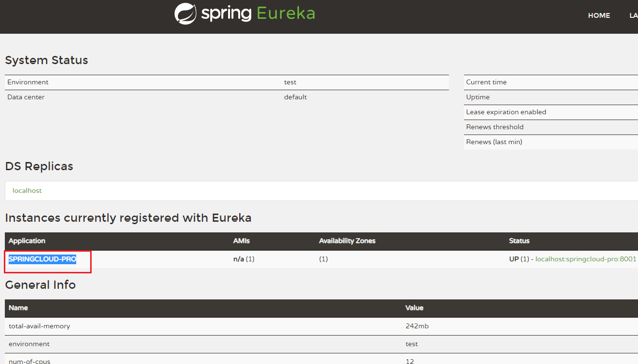The height and width of the screenshot is (364, 638).
Task: Click the Status column header
Action: pyautogui.click(x=519, y=241)
